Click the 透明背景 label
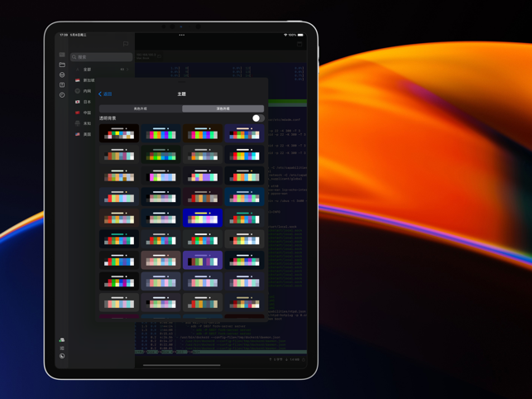532x399 pixels. click(108, 118)
